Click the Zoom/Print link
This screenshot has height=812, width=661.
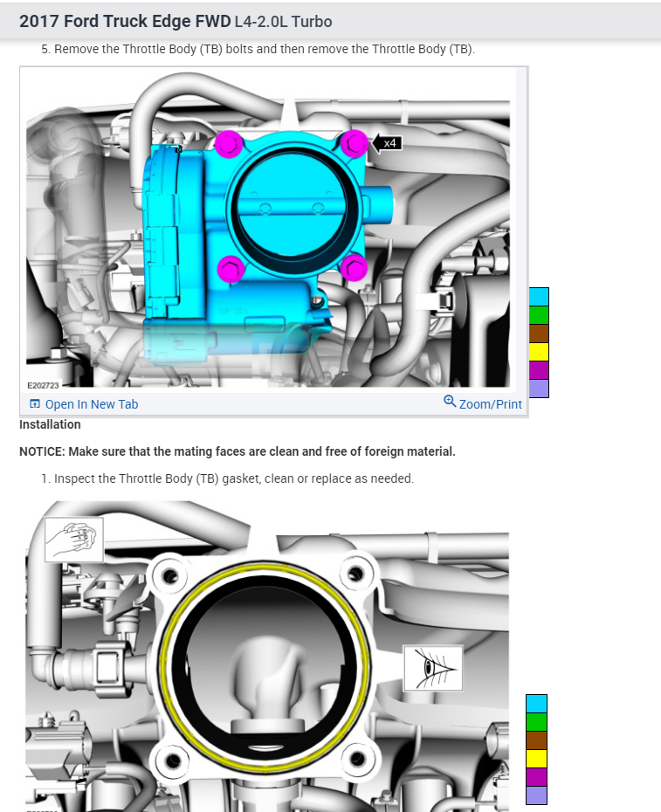point(490,404)
